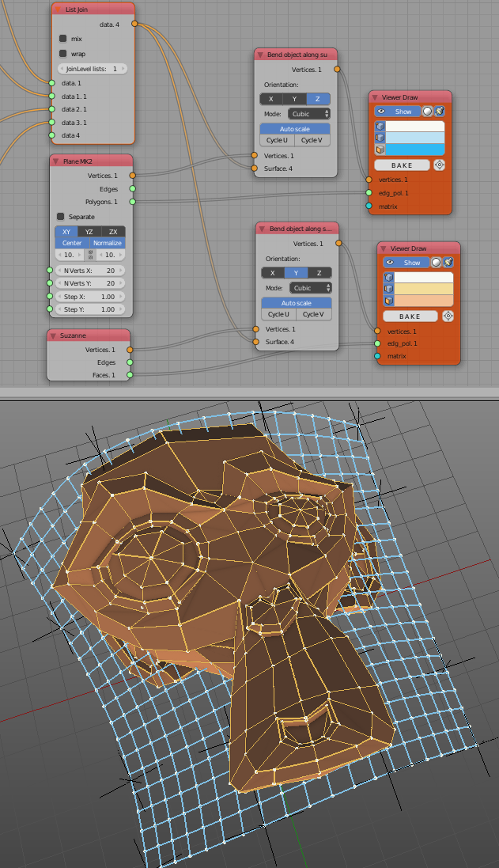Image resolution: width=499 pixels, height=868 pixels.
Task: Click the Step X value field
Action: [90, 297]
